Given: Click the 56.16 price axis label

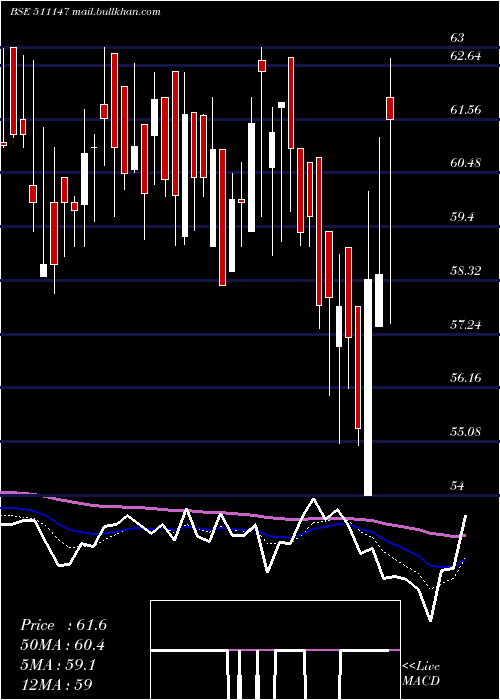Looking at the screenshot, I should [x=466, y=378].
